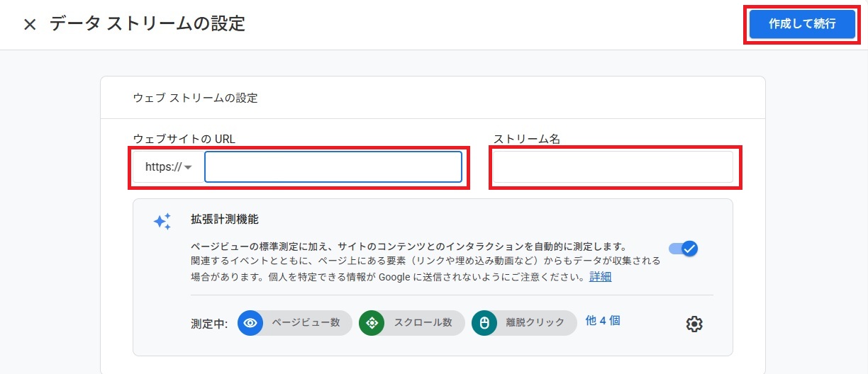Focus the ストリーム名 input field
The width and height of the screenshot is (868, 374).
pyautogui.click(x=613, y=167)
